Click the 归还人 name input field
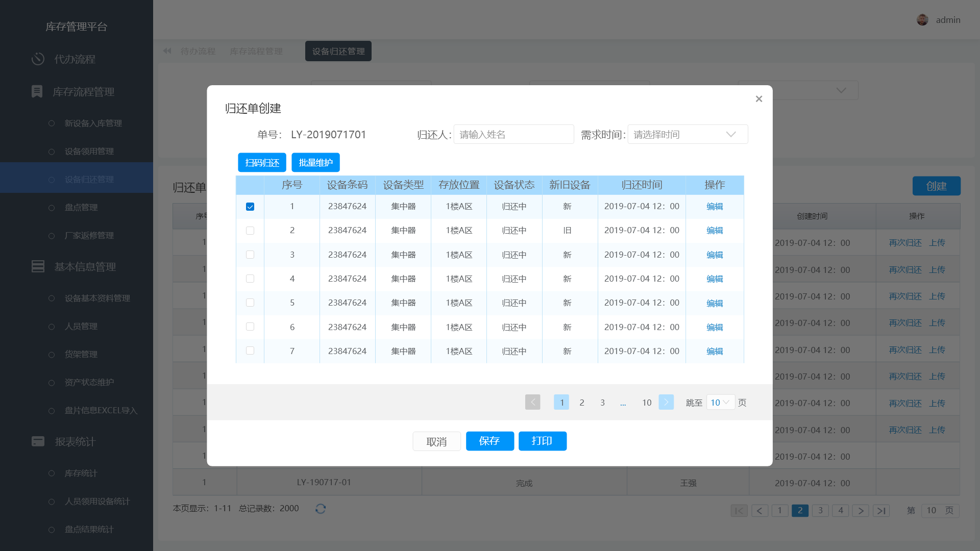980x551 pixels. pyautogui.click(x=513, y=134)
